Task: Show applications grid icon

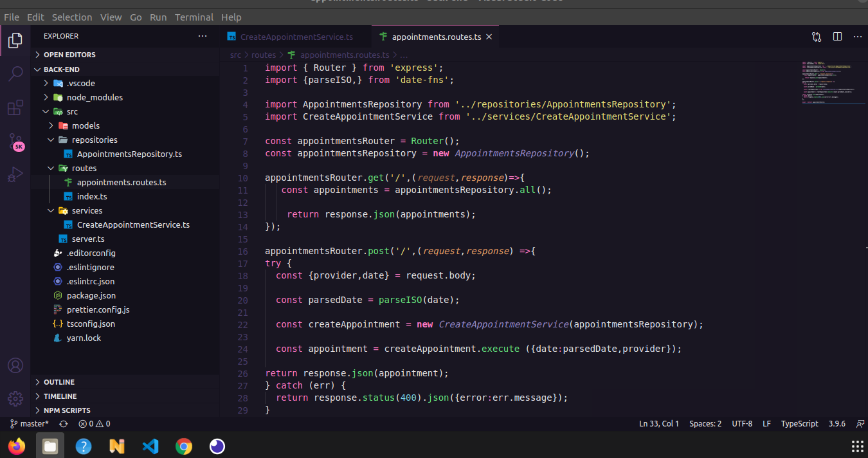Action: 857,446
